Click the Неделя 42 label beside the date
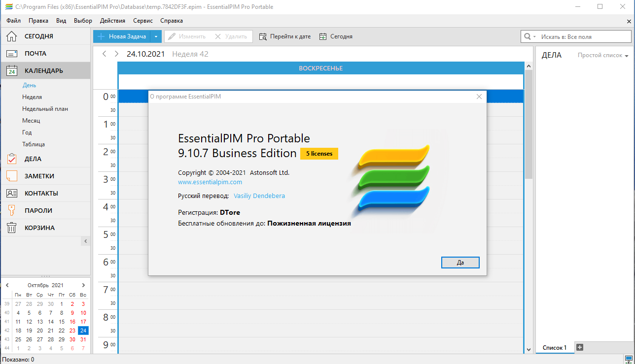The image size is (635, 364). [190, 54]
